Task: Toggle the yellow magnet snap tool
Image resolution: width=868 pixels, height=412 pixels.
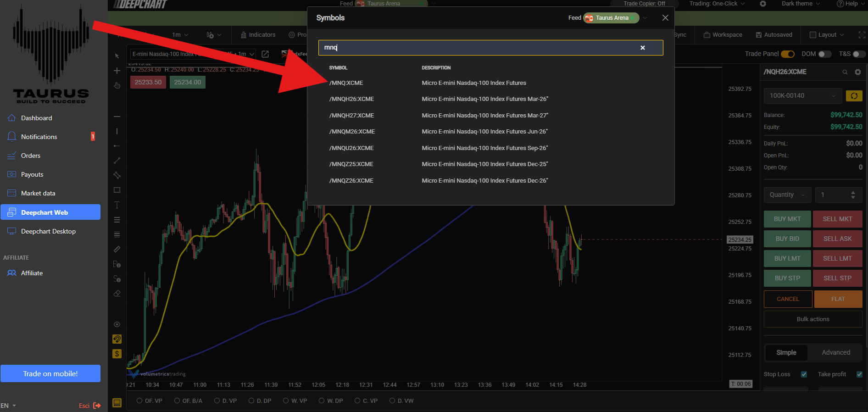Action: (x=117, y=339)
